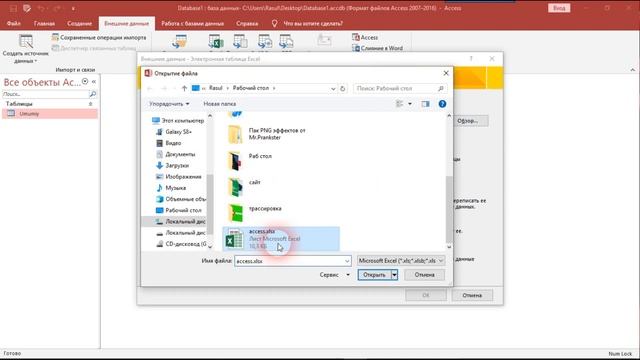
Task: Open the 'Упорядочить' dropdown
Action: click(x=169, y=104)
